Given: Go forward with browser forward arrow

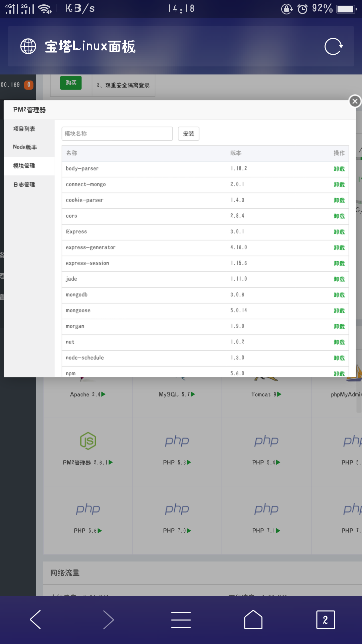Looking at the screenshot, I should [x=109, y=620].
